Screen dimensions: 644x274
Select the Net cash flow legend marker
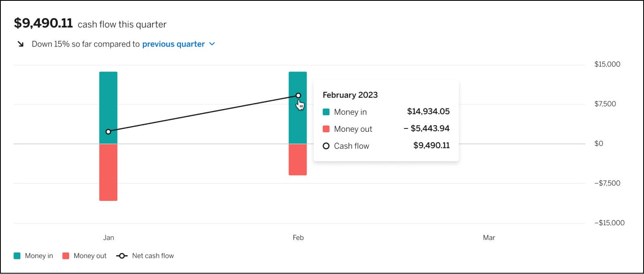pos(121,255)
